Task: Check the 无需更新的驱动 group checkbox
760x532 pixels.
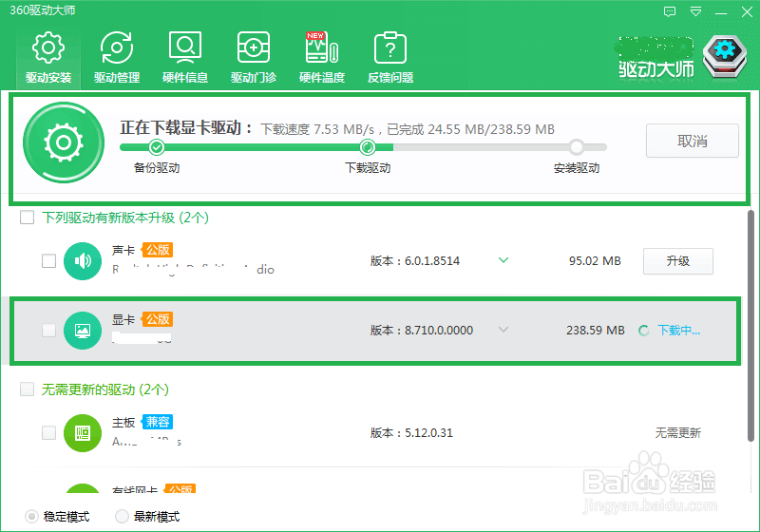Action: (28, 389)
